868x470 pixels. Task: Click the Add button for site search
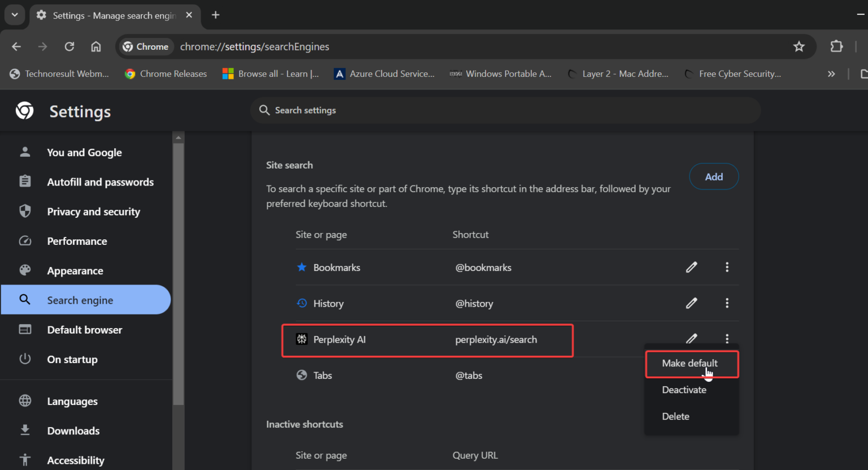[x=714, y=176]
